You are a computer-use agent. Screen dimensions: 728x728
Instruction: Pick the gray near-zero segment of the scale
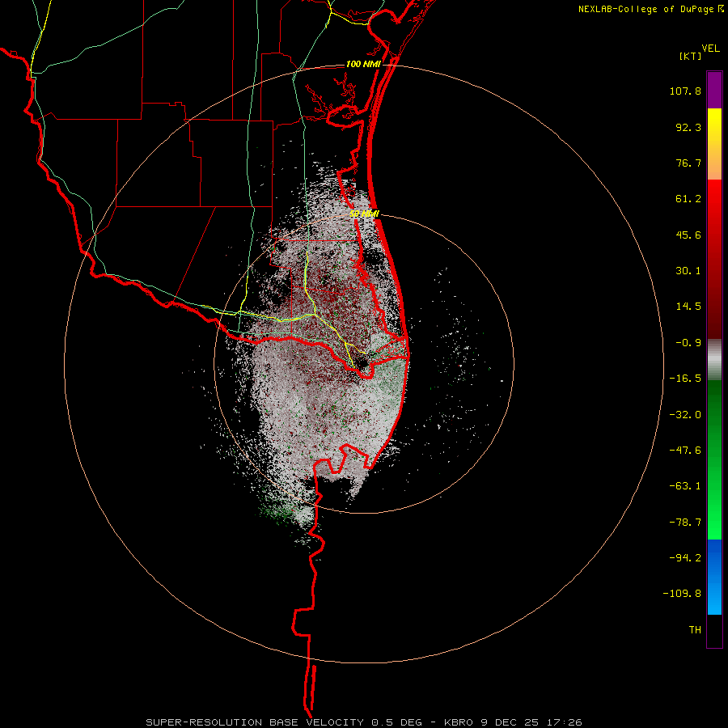pos(714,359)
